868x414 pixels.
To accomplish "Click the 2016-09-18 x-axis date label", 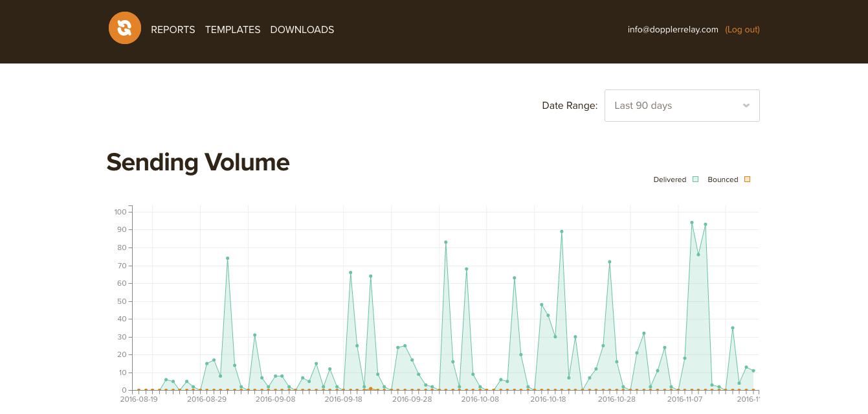I will 343,400.
